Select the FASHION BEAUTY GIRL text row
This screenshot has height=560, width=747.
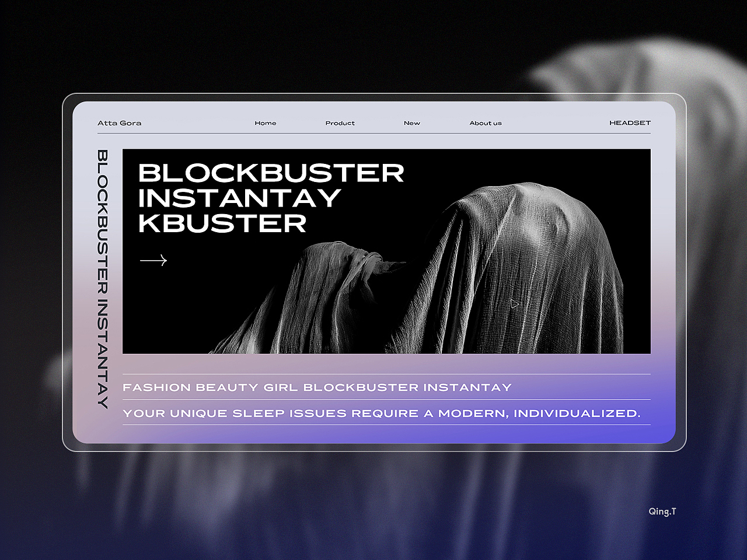[317, 387]
